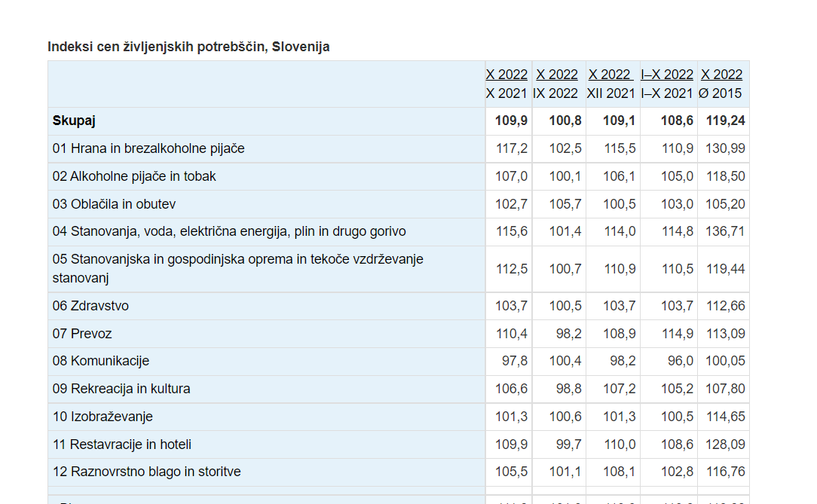Click column header X 2022 / IX 2022
Image resolution: width=817 pixels, height=504 pixels.
click(x=555, y=84)
